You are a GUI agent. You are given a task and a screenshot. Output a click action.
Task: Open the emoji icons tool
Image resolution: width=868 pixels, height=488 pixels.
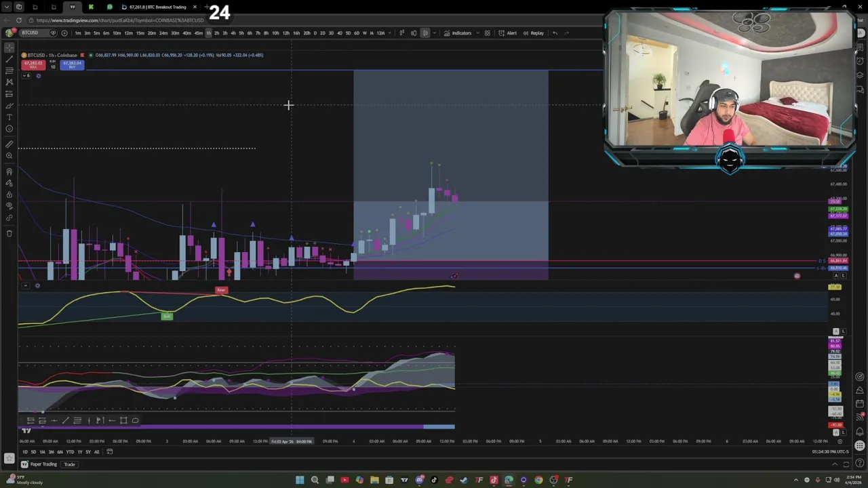click(9, 129)
